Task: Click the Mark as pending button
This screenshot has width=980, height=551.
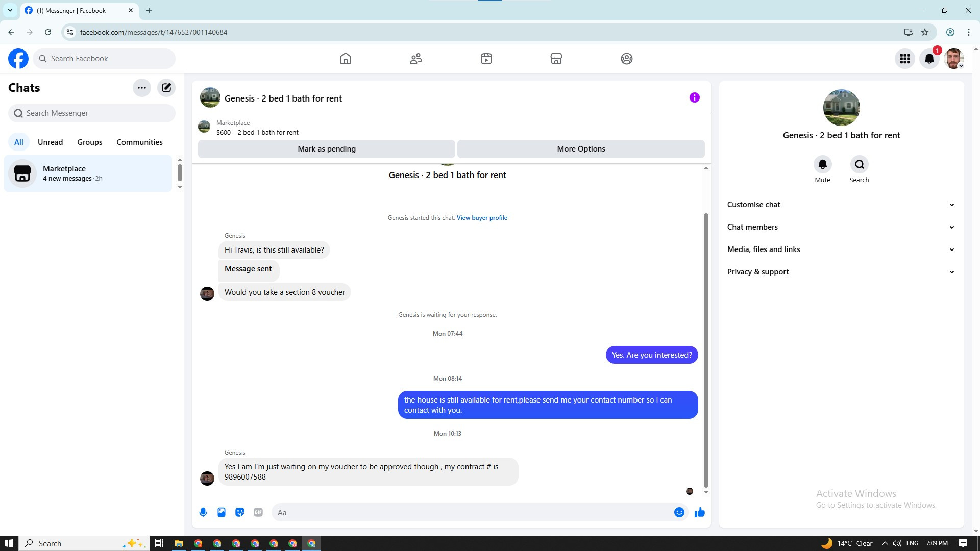Action: point(327,149)
